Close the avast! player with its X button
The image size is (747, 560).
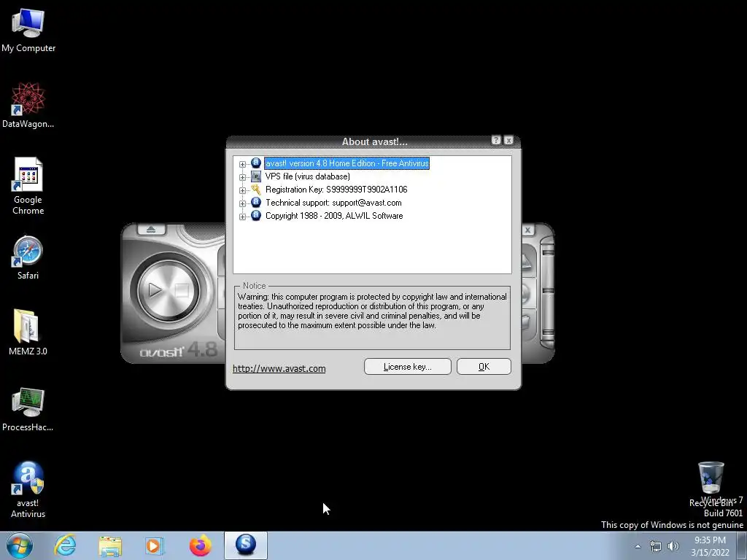pos(528,230)
